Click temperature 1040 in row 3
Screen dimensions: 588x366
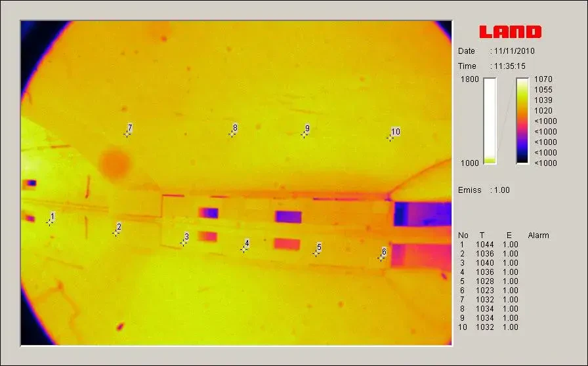pyautogui.click(x=484, y=263)
